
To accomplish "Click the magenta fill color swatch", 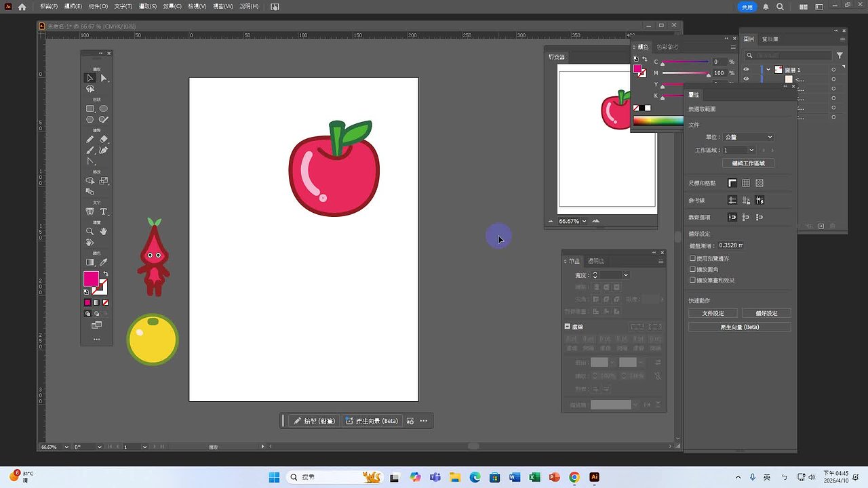I will coord(91,279).
